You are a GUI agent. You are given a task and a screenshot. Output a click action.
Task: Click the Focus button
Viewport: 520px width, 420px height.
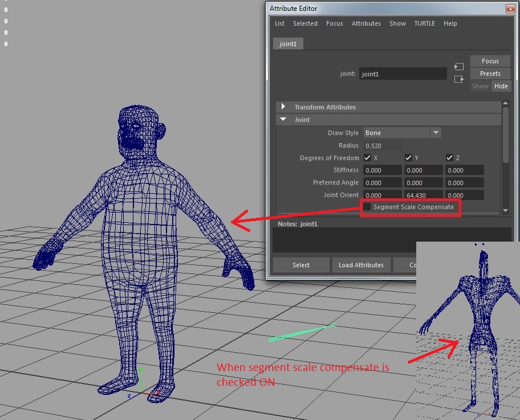pos(490,60)
